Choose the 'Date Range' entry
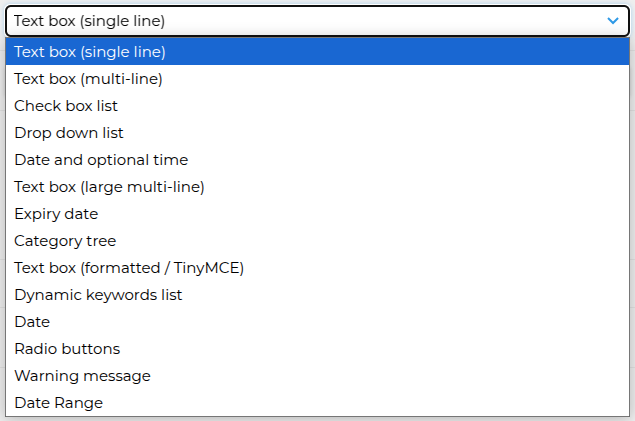This screenshot has height=421, width=635. point(58,403)
